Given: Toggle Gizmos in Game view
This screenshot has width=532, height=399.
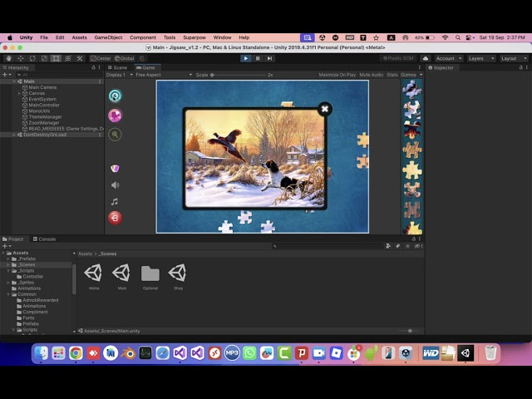Looking at the screenshot, I should (408, 75).
